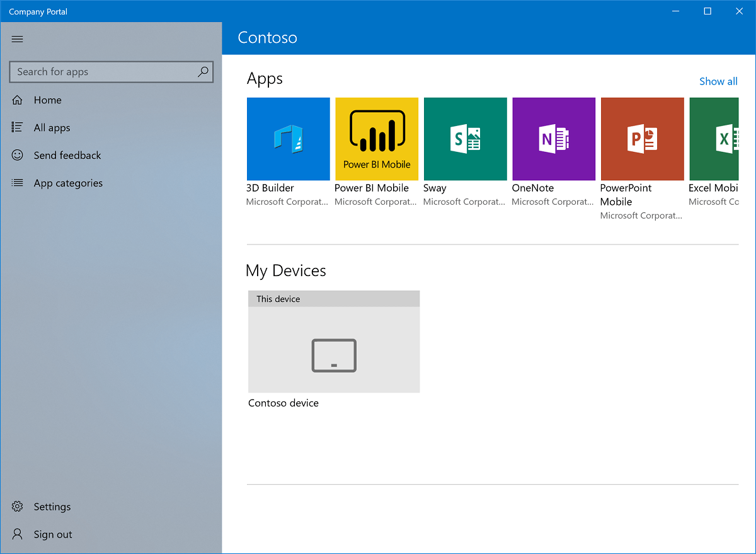Click the All apps list icon
Image resolution: width=756 pixels, height=554 pixels.
17,127
